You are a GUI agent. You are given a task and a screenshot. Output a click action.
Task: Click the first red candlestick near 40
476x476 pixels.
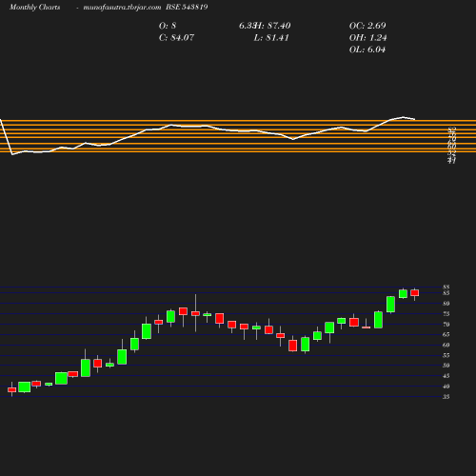point(12,389)
